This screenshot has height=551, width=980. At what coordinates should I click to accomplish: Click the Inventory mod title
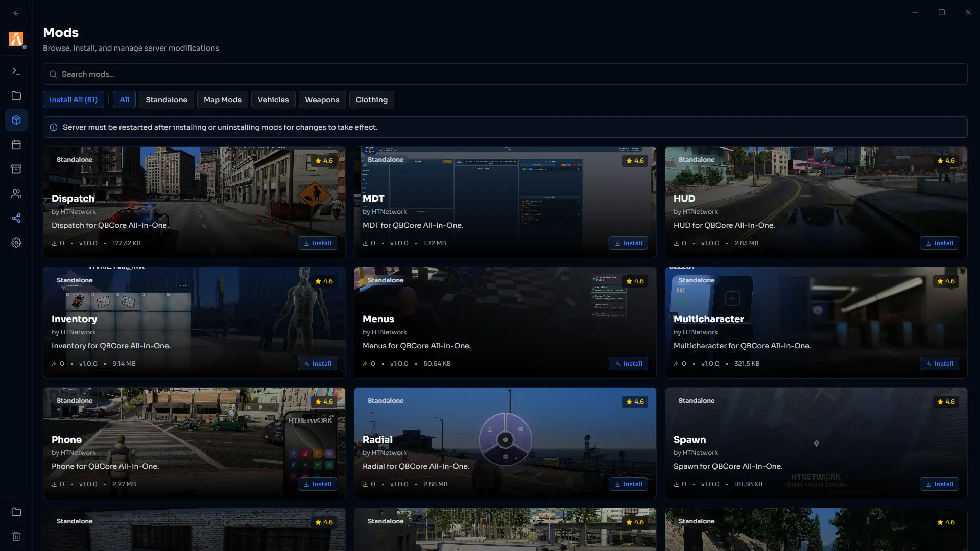pyautogui.click(x=74, y=319)
